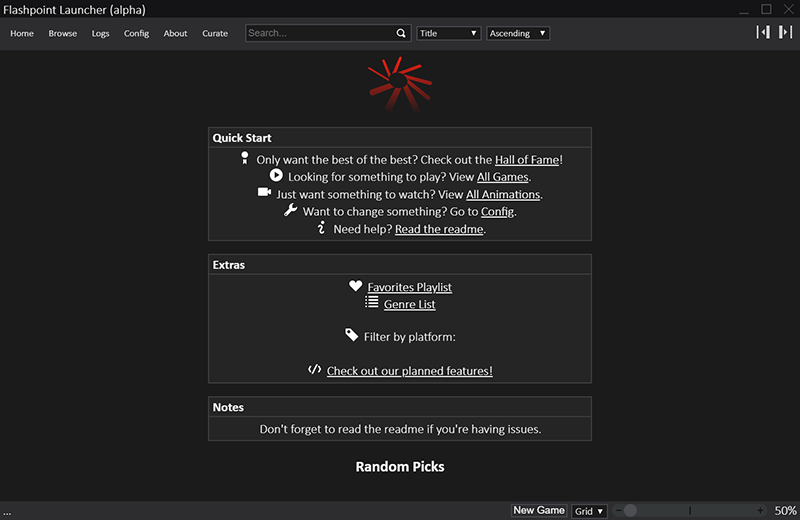
Task: Click the Notes box header
Action: (x=400, y=407)
